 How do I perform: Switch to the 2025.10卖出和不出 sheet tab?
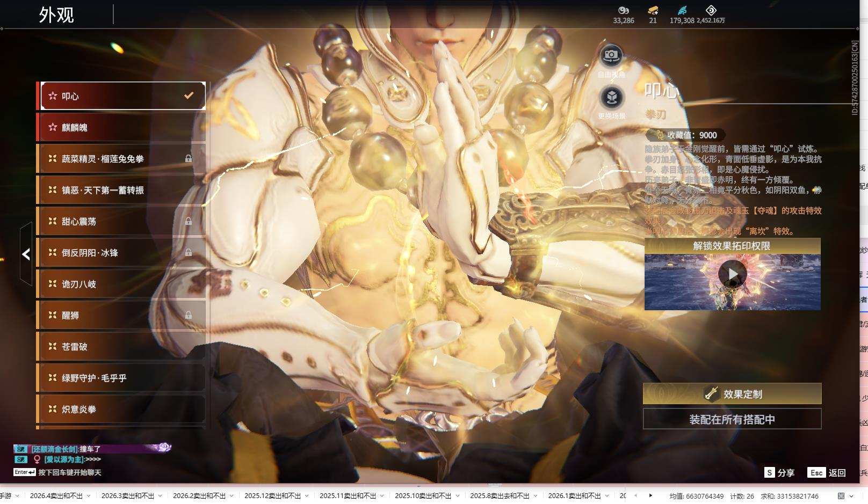(x=423, y=496)
